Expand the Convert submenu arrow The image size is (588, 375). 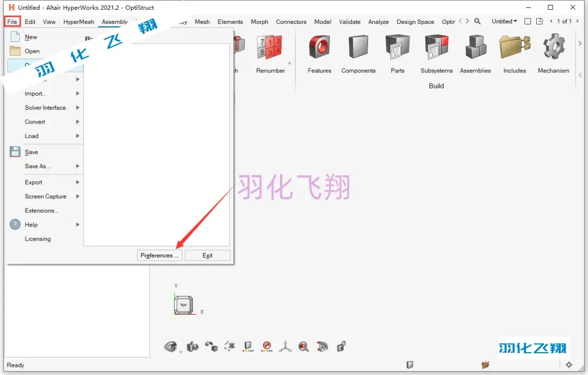click(x=78, y=122)
